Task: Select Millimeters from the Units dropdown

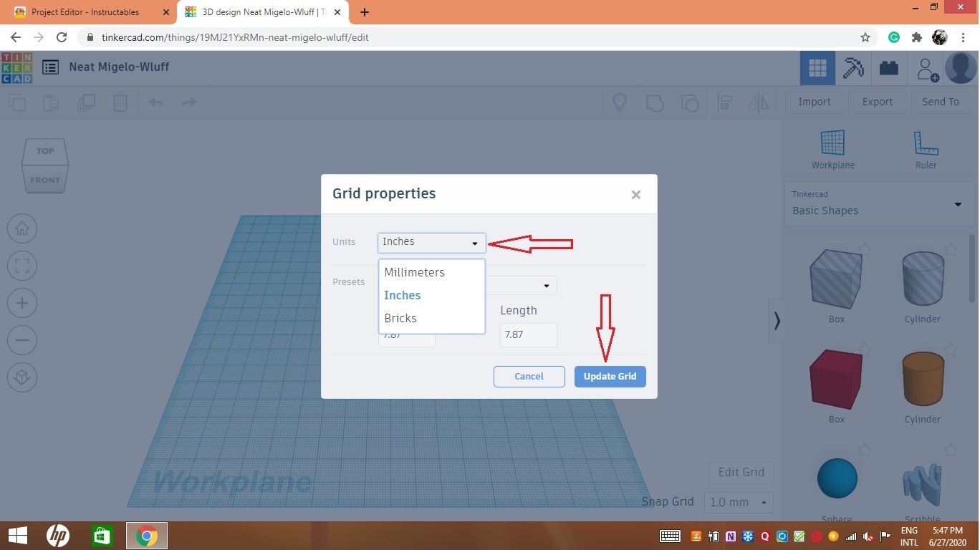Action: click(x=414, y=272)
